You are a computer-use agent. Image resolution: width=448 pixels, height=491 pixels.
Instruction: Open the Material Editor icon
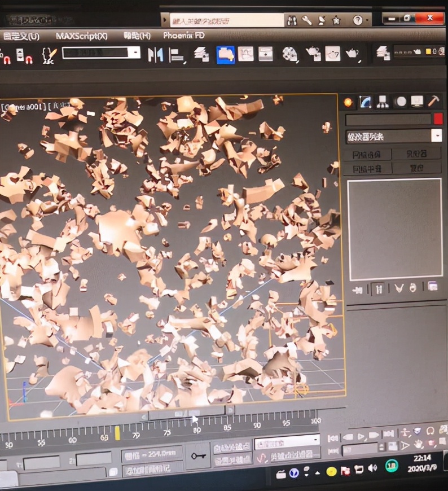click(x=289, y=54)
